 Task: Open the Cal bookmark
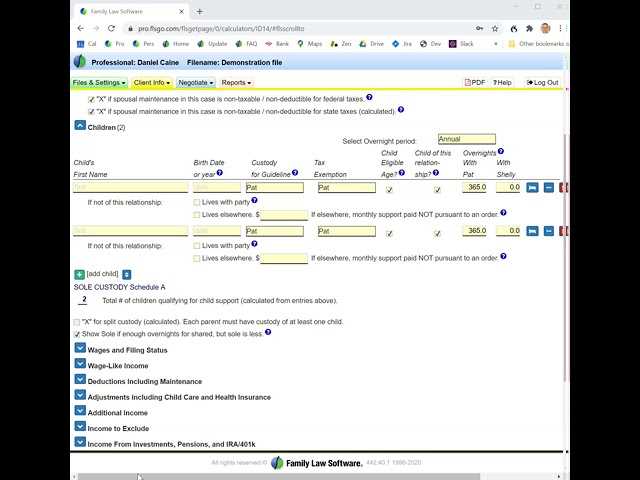click(87, 44)
